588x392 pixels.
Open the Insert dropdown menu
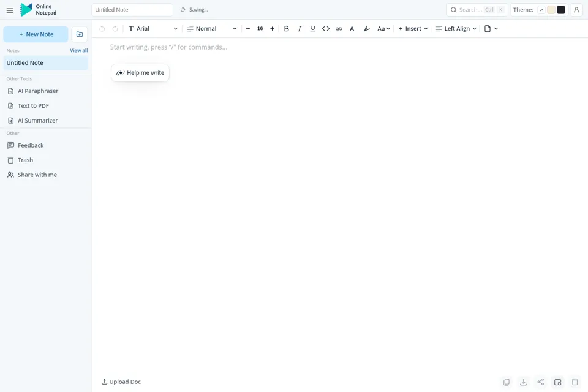coord(413,29)
